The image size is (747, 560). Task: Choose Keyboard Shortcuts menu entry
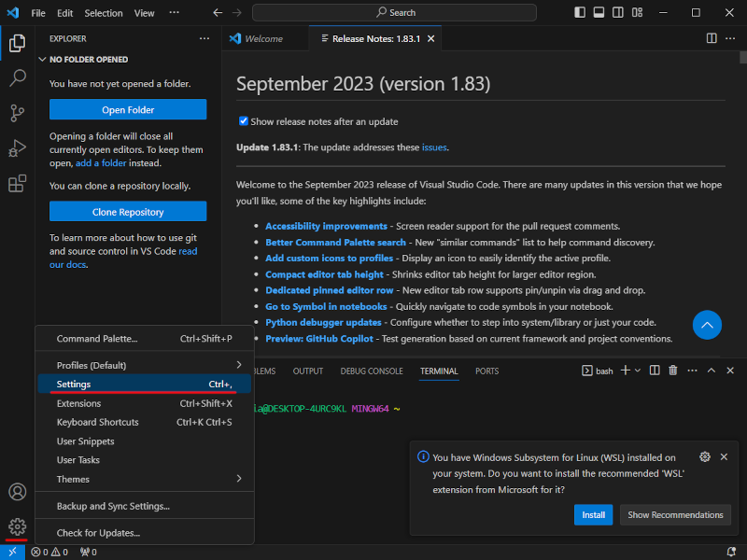(x=145, y=423)
